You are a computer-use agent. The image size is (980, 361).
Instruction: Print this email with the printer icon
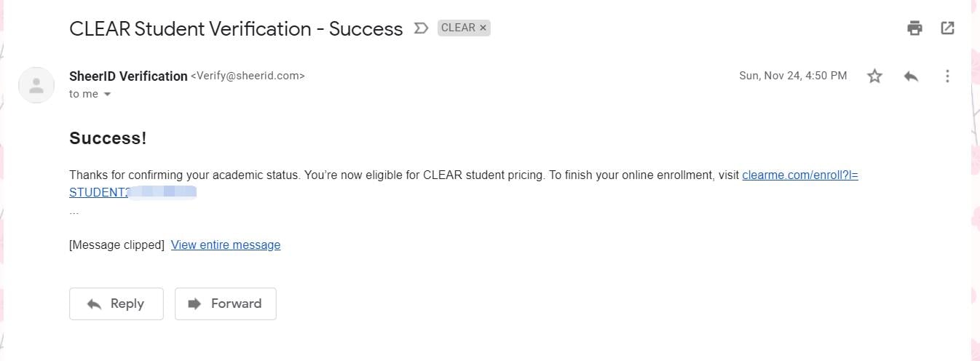point(914,28)
